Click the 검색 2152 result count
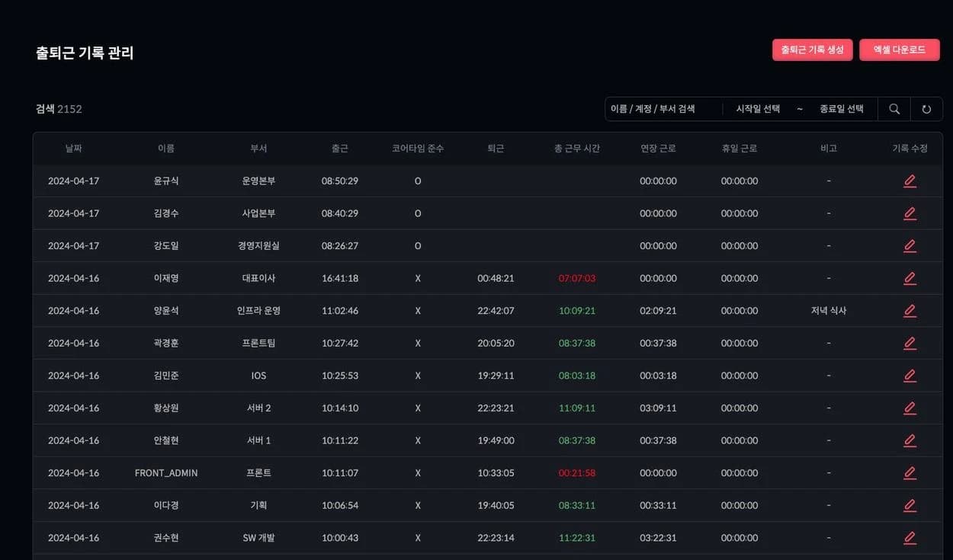The width and height of the screenshot is (953, 560). coord(59,109)
